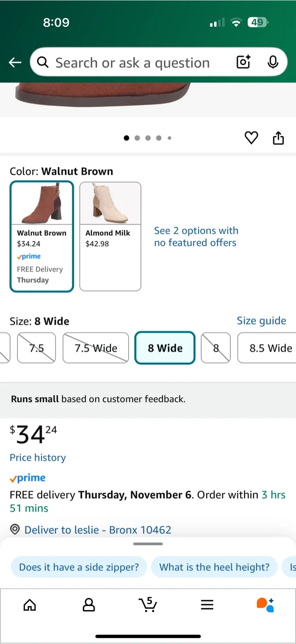
Task: Open the visual search camera
Action: pos(243,62)
